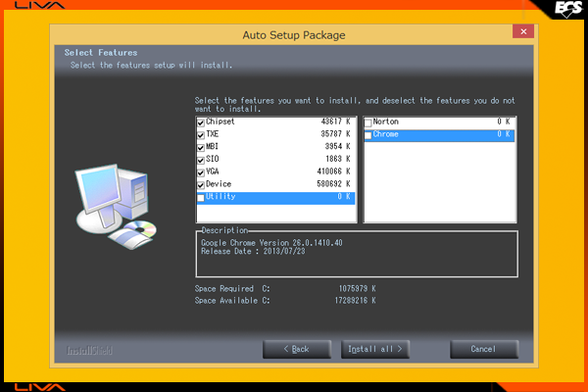Click the Space Required value 1075379 K
The image size is (588, 392).
point(357,288)
